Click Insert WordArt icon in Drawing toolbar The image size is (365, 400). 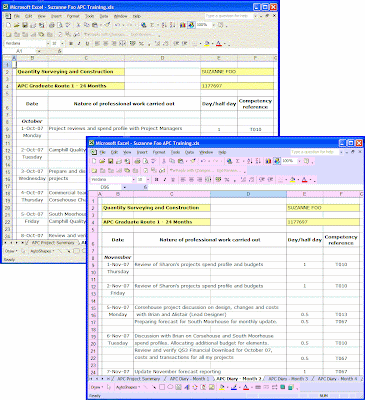coord(186,387)
